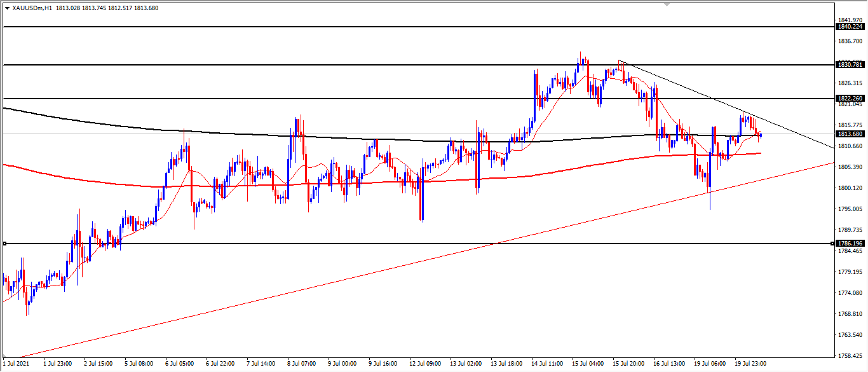The height and width of the screenshot is (372, 868).
Task: Click the 1 Jul 2021 time label
Action: click(17, 364)
